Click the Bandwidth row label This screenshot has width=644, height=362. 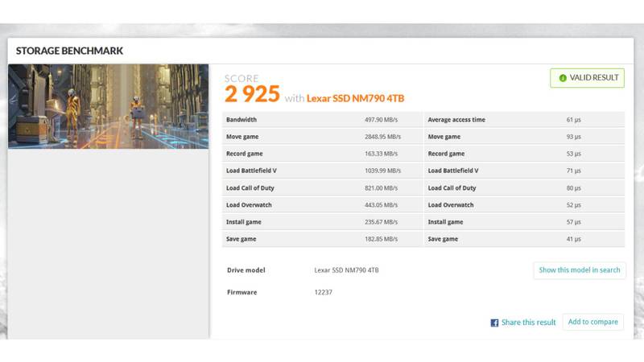click(241, 120)
